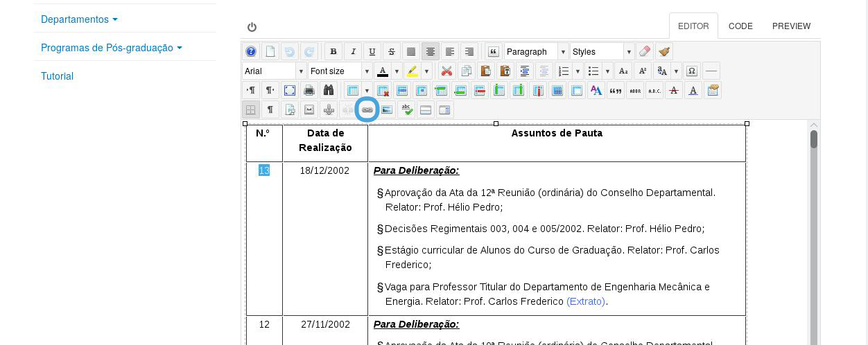The image size is (868, 345).
Task: Click the power icon above the toolbar
Action: coord(252,27)
